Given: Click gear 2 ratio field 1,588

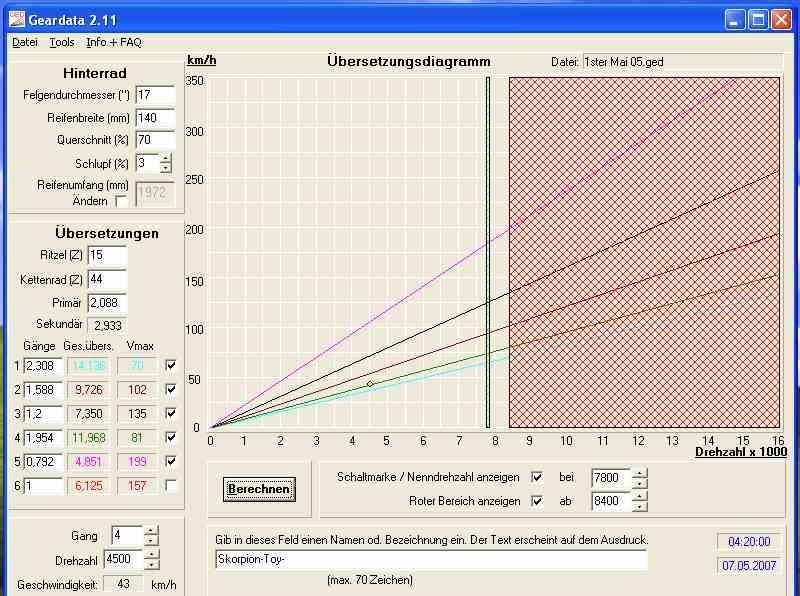Looking at the screenshot, I should click(44, 389).
